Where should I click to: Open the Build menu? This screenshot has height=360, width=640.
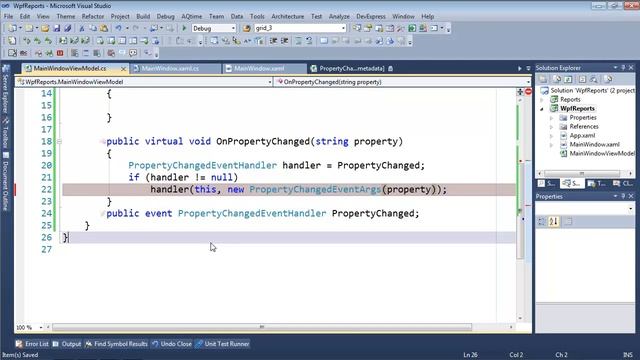[143, 16]
